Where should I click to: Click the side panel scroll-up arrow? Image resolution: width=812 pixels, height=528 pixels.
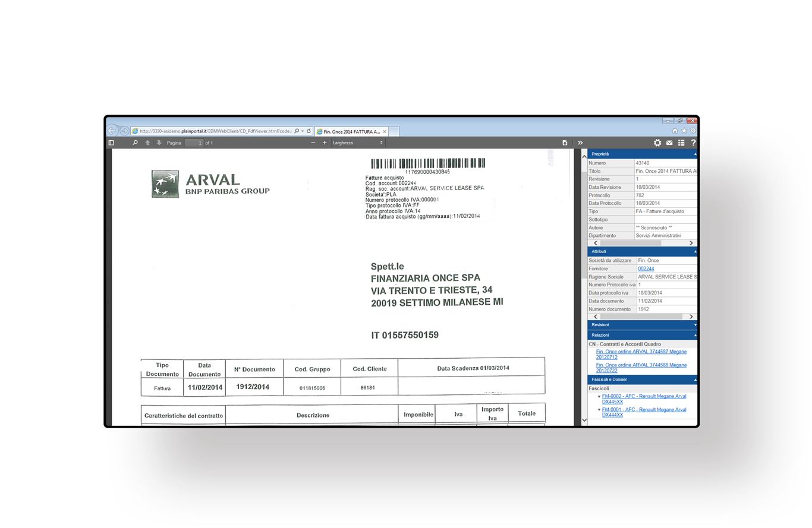584,157
